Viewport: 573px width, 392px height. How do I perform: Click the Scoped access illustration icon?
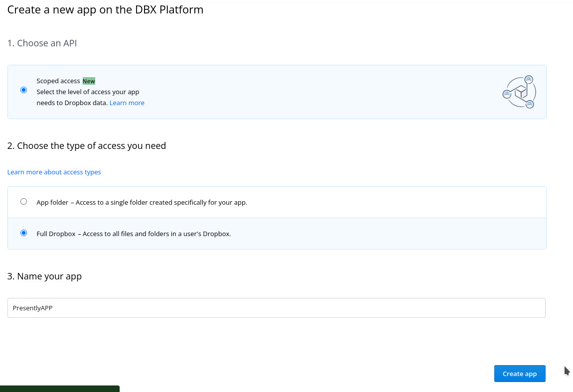[519, 92]
